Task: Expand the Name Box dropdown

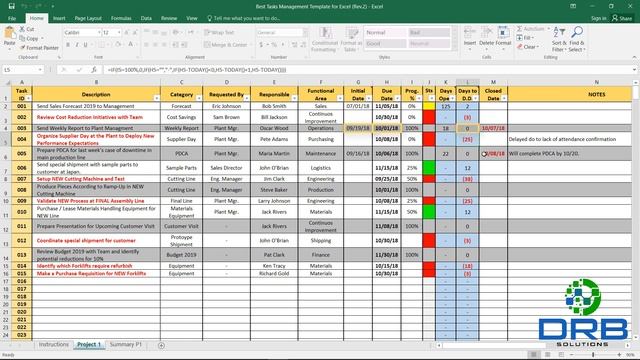Action: click(40, 70)
